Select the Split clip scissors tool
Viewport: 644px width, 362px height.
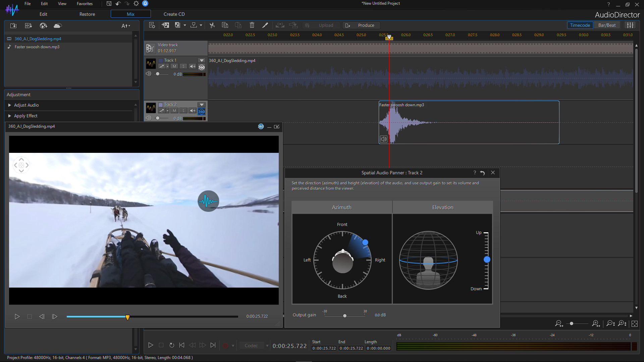tap(212, 25)
